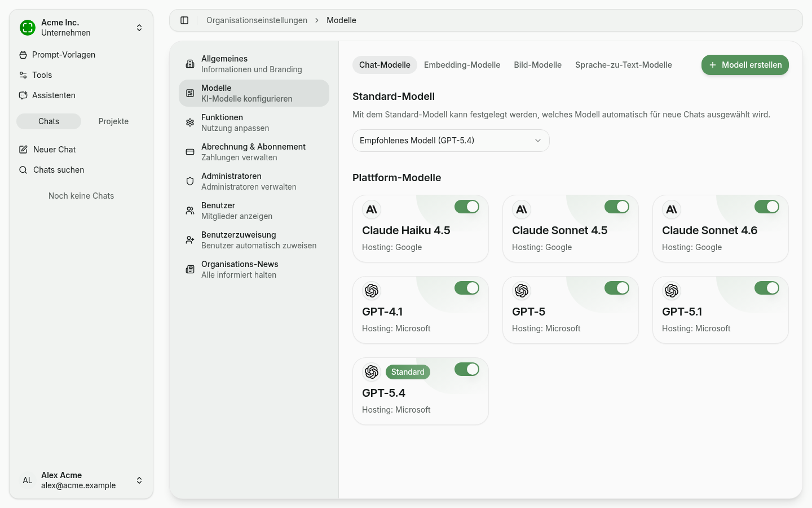This screenshot has width=812, height=508.
Task: Click the Plattform-Modelle heading
Action: [396, 178]
